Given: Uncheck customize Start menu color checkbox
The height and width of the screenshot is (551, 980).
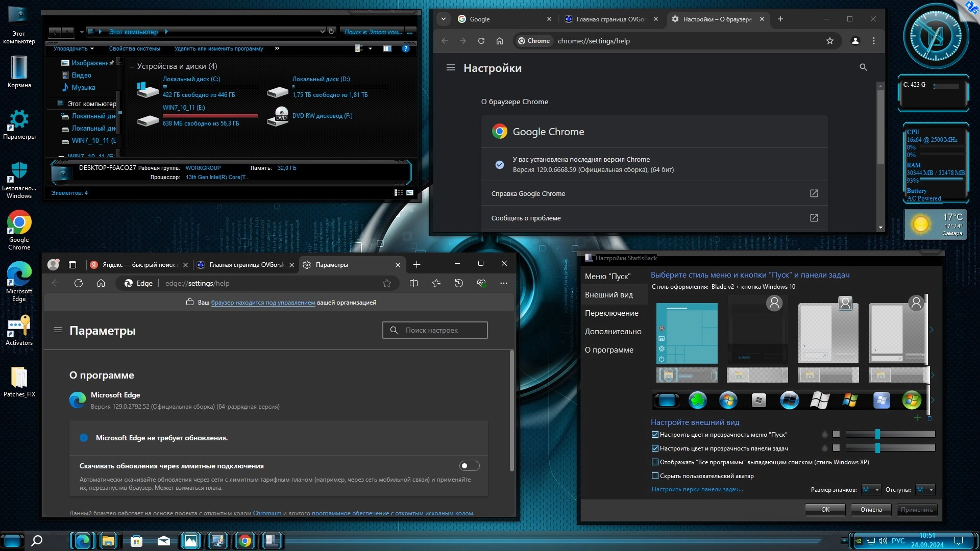Looking at the screenshot, I should [x=655, y=435].
